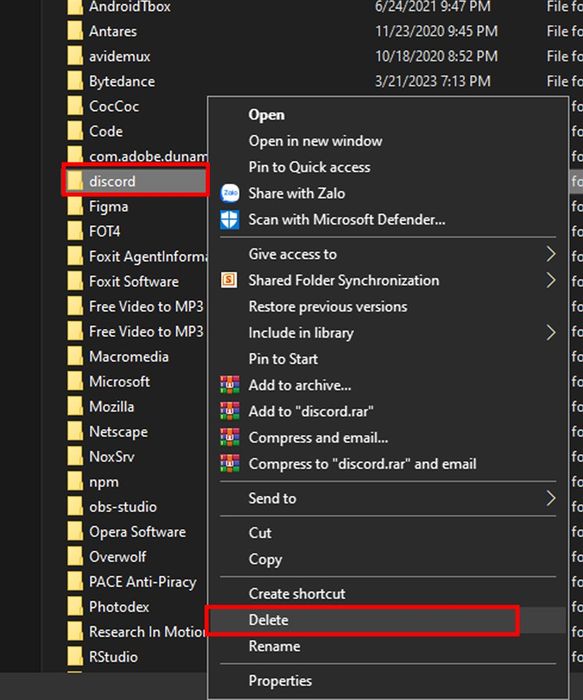The width and height of the screenshot is (583, 700).
Task: Expand the Give access to submenu arrow
Action: [x=551, y=254]
